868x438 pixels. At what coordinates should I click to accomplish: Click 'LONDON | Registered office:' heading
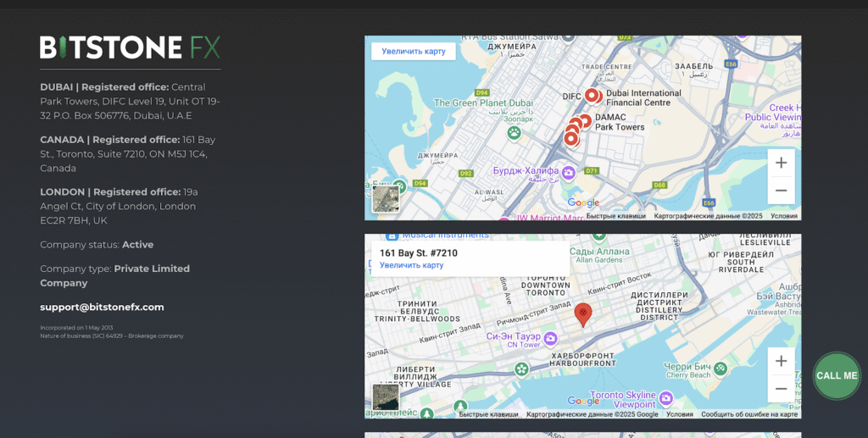point(110,192)
